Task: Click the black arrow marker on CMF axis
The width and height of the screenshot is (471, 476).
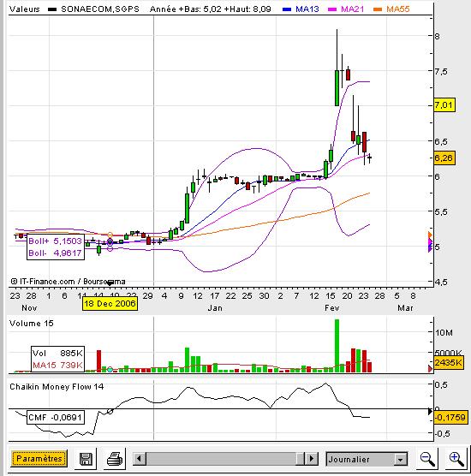Action: tap(430, 412)
